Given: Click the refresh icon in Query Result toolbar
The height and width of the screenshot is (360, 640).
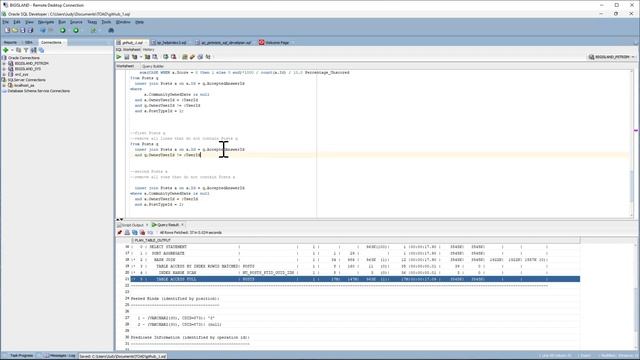Looking at the screenshot, I should coord(135,233).
